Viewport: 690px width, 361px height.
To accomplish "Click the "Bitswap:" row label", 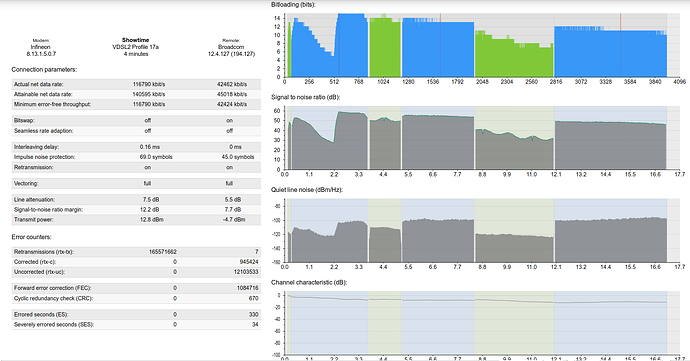I will pyautogui.click(x=24, y=120).
